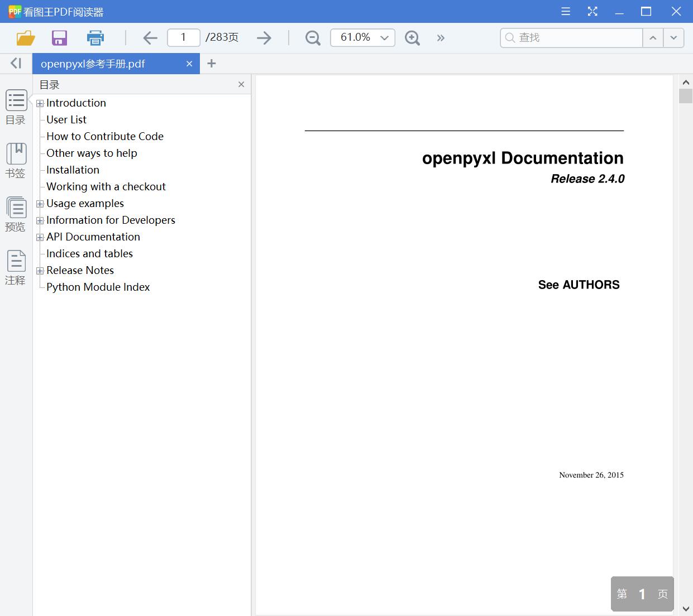Viewport: 693px width, 616px height.
Task: Switch to the 书签 bookmarks panel
Action: (16, 160)
